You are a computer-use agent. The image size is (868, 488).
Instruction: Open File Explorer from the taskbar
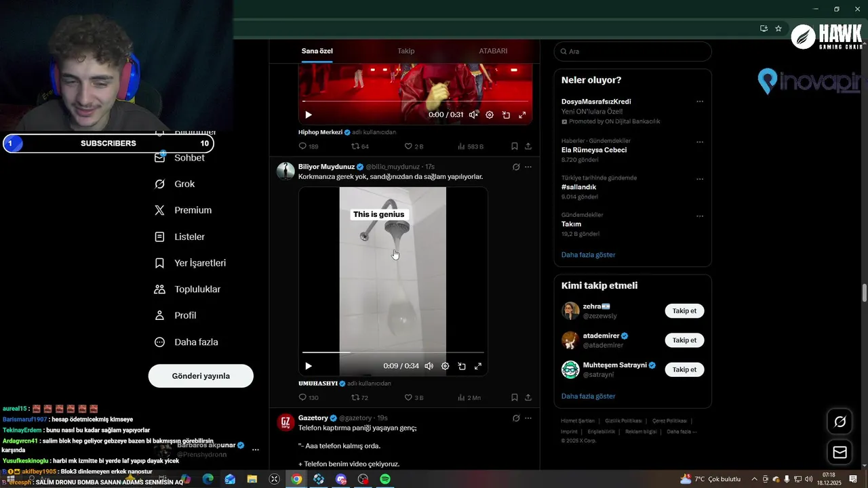coord(252,479)
